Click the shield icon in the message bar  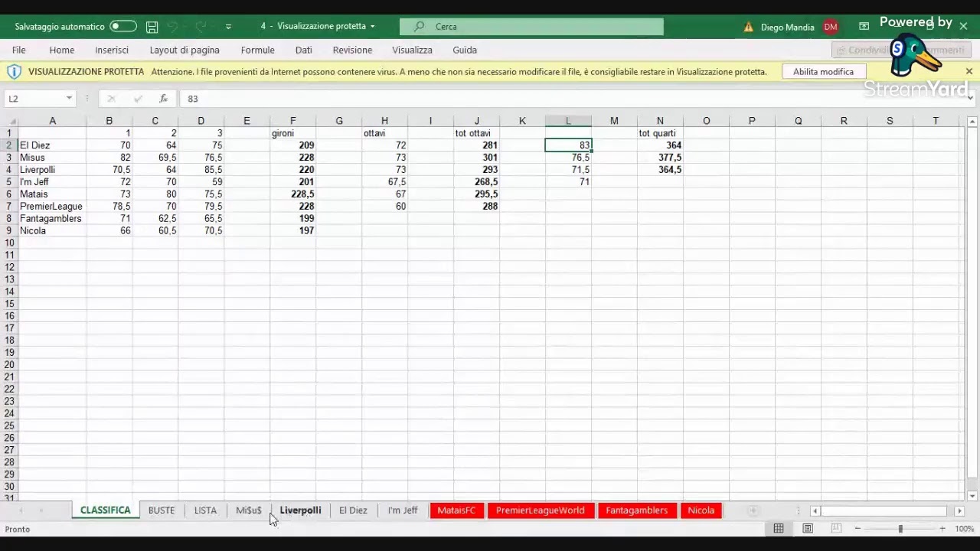[x=14, y=71]
